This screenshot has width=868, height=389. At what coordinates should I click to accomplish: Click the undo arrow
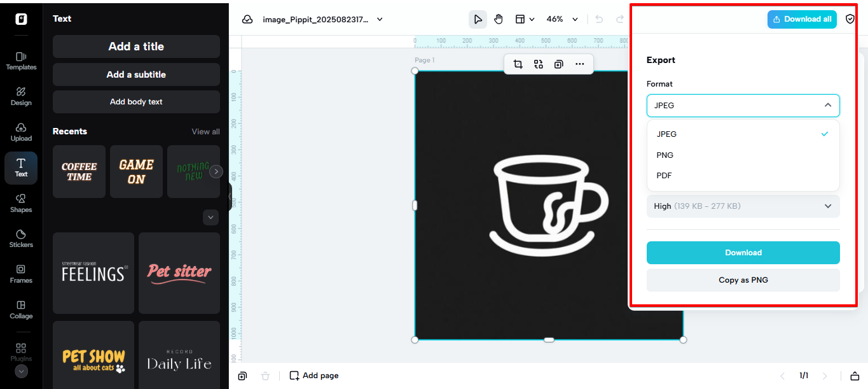pos(599,19)
